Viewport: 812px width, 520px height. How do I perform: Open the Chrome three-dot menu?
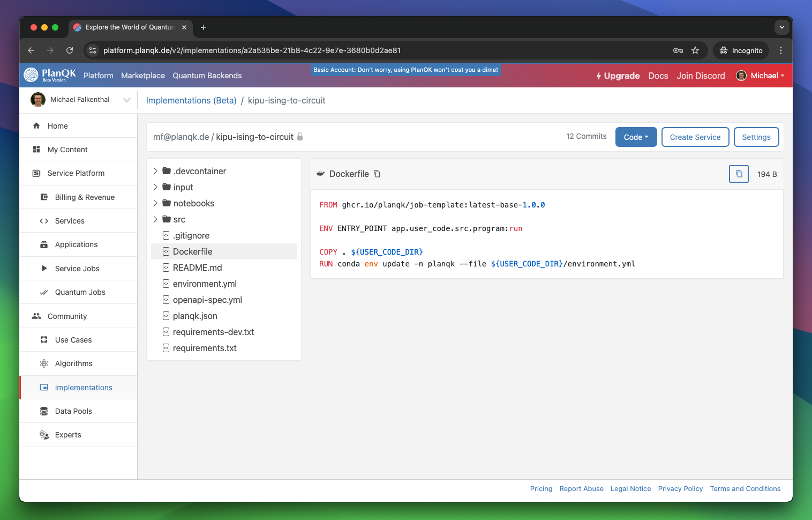coord(781,50)
